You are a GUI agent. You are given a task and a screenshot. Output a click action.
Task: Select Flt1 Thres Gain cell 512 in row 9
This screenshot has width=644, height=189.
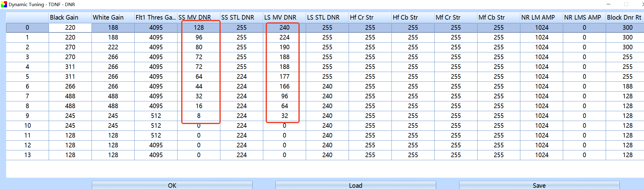click(156, 116)
